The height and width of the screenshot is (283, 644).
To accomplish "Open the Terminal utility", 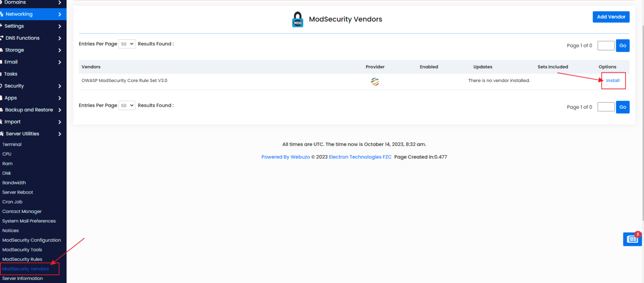I will coord(12,145).
